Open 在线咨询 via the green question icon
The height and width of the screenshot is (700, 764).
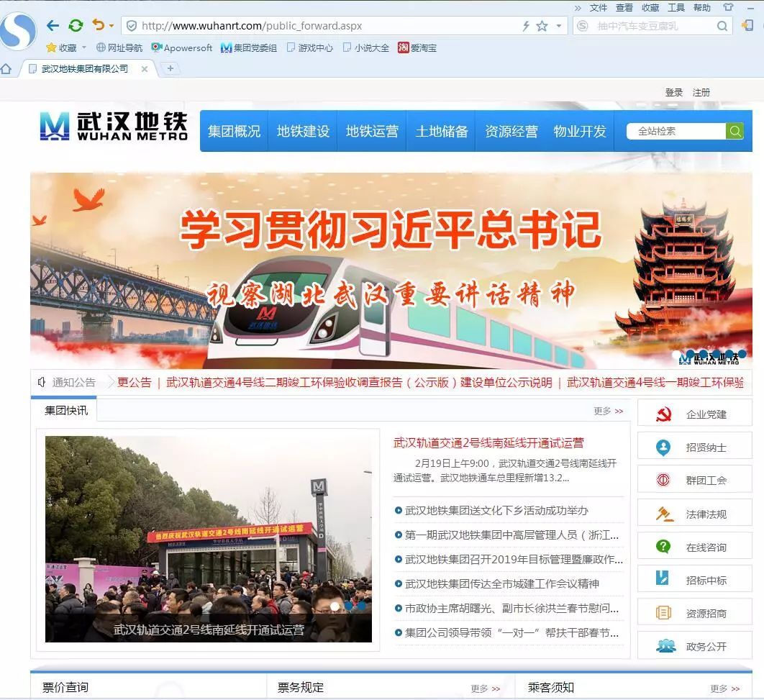(662, 546)
